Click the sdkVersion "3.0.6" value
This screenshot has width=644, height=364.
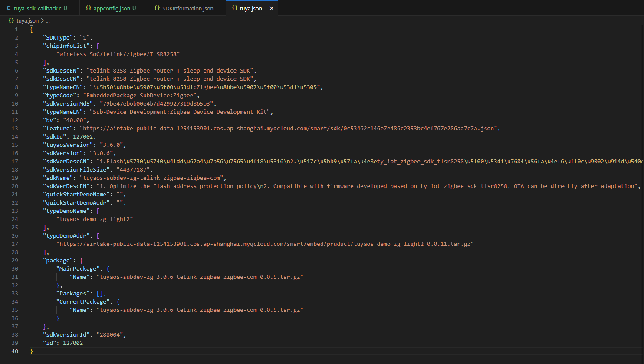101,153
